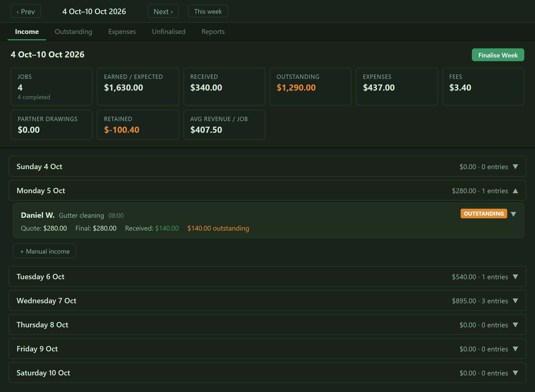This screenshot has height=392, width=535.
Task: Click '$540.00 · 1 entries' on Tuesday row
Action: (480, 277)
